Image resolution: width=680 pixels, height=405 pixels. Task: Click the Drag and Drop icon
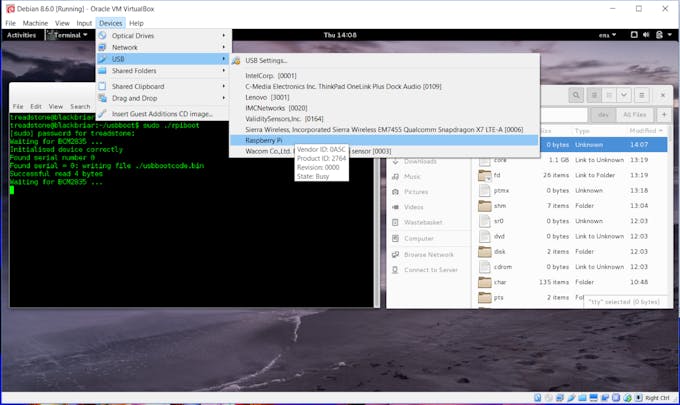(x=102, y=98)
